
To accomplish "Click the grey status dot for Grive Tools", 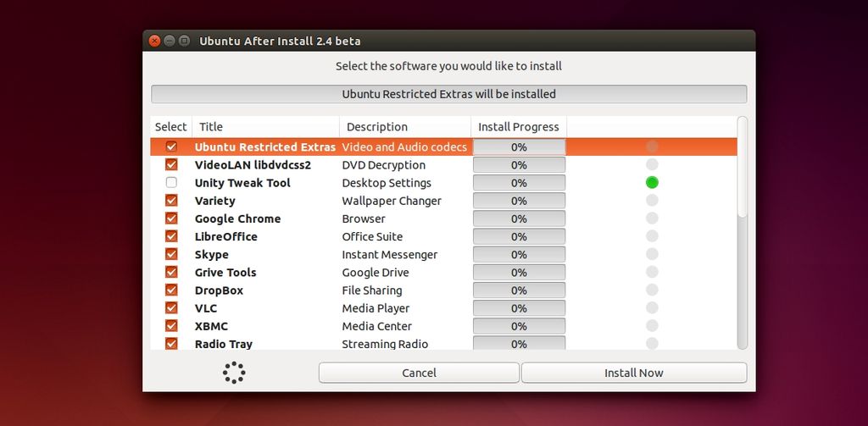I will tap(652, 272).
